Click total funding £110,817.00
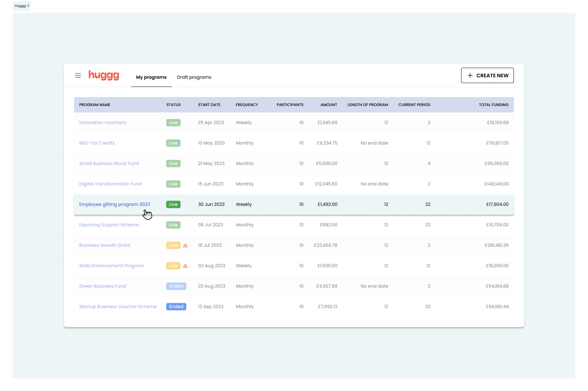Viewport: 588px width, 391px height. point(498,143)
